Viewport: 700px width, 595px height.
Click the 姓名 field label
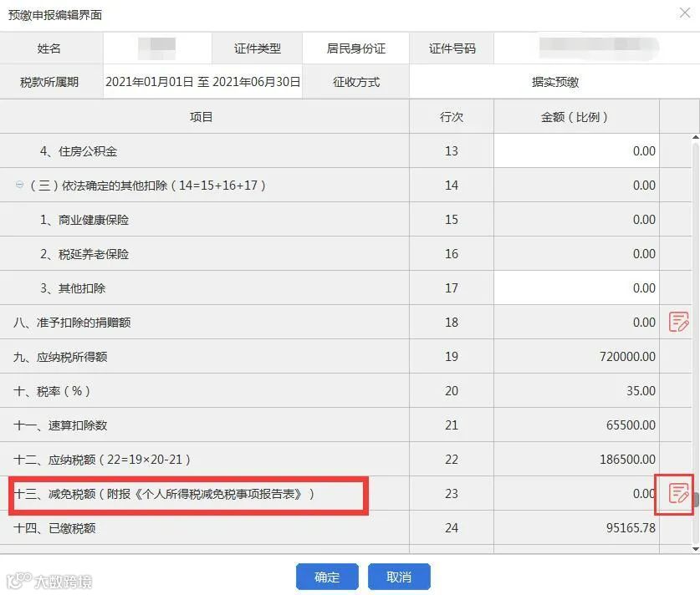49,48
